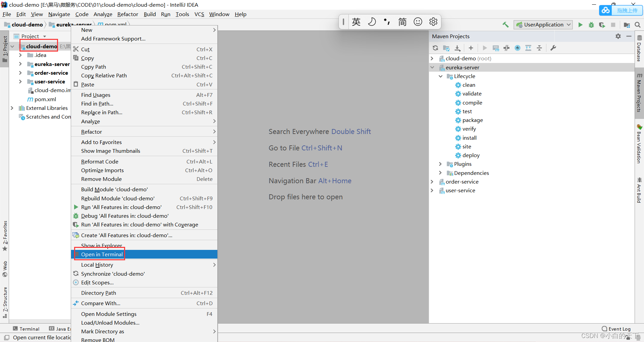Image resolution: width=644 pixels, height=342 pixels.
Task: Run UserApplication with coverage icon
Action: [602, 24]
